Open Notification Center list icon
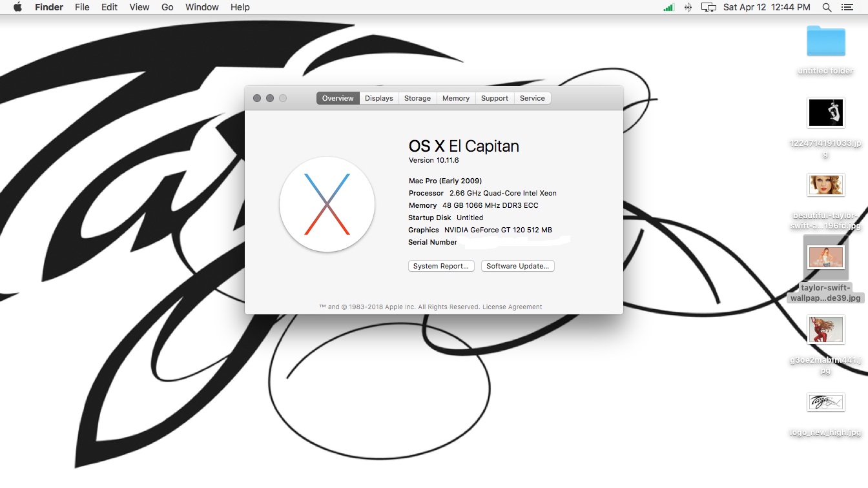 pos(847,7)
